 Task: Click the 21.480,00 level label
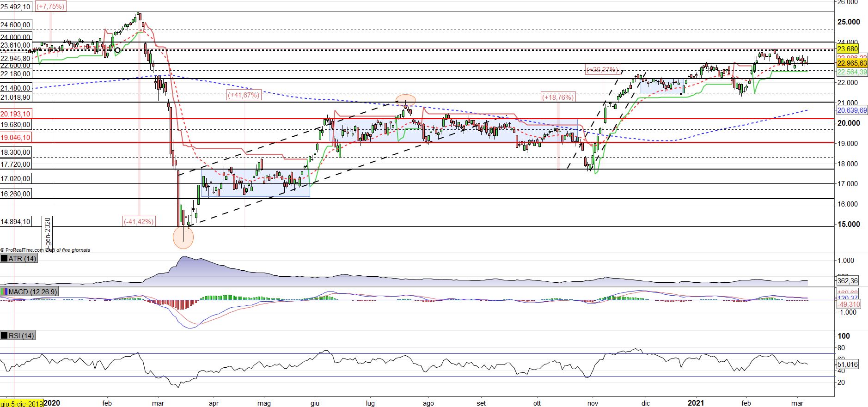(x=16, y=88)
